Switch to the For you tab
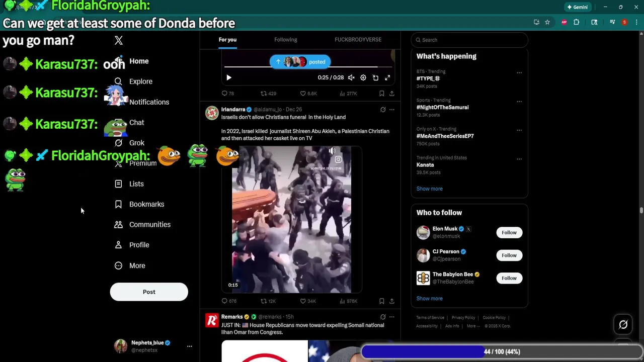 coord(227,40)
